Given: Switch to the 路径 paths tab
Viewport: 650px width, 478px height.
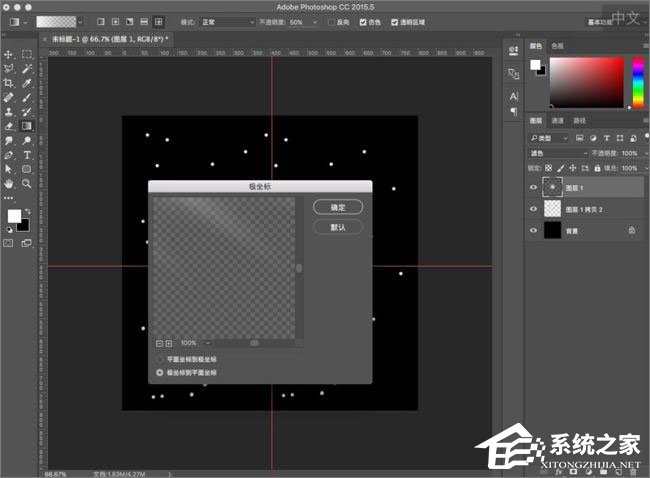Looking at the screenshot, I should 580,121.
